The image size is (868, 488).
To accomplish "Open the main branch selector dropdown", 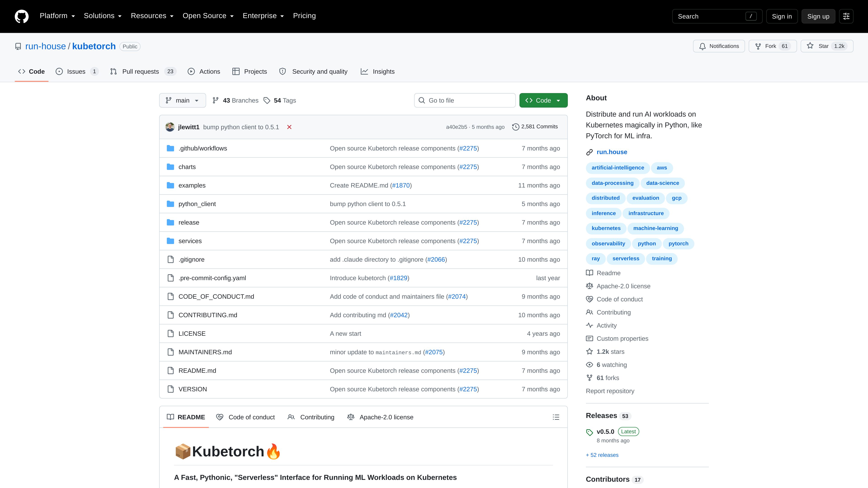I will point(183,100).
